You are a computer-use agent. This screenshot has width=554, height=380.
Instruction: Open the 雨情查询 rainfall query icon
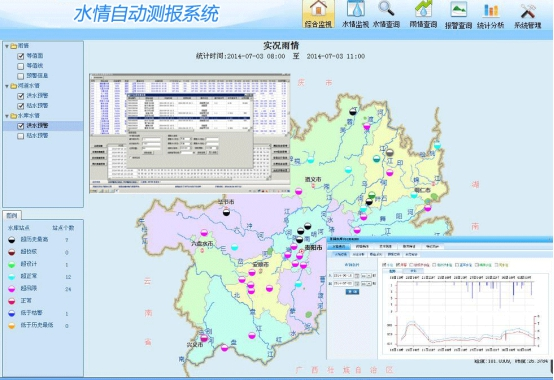tap(423, 14)
